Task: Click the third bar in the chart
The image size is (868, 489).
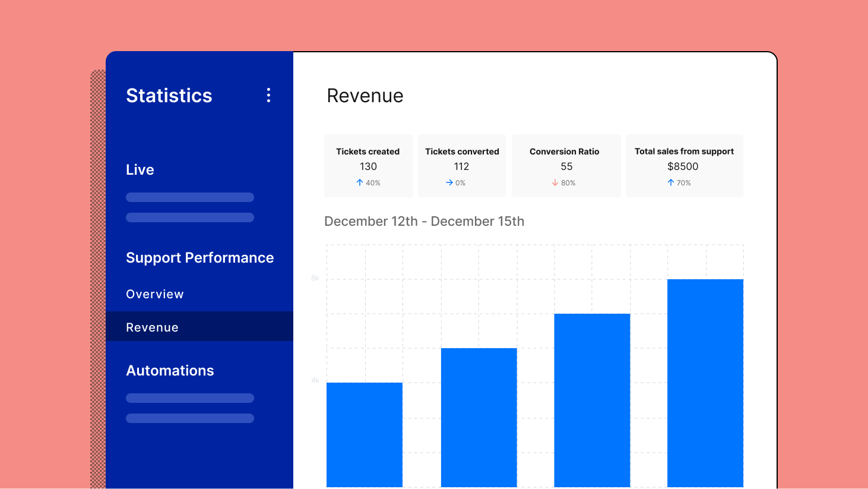Action: click(592, 400)
